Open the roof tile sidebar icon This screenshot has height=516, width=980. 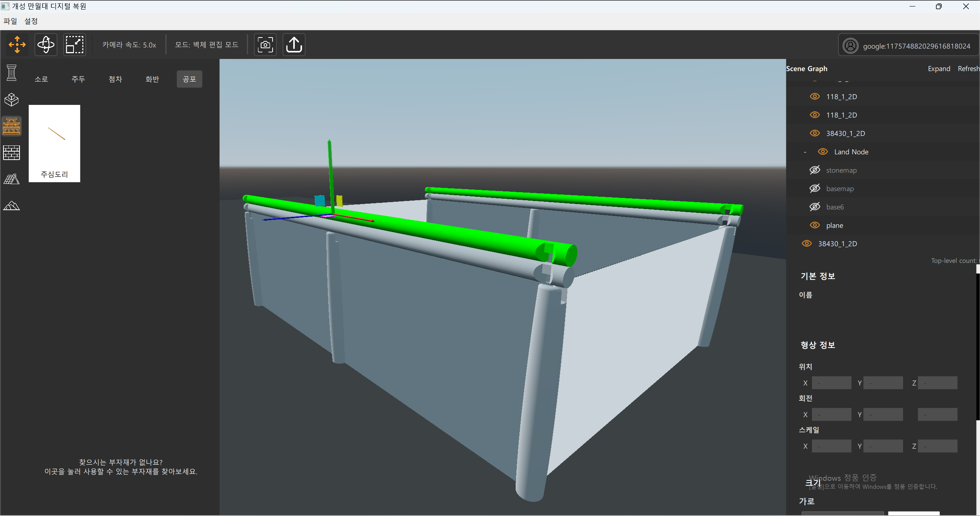(11, 179)
